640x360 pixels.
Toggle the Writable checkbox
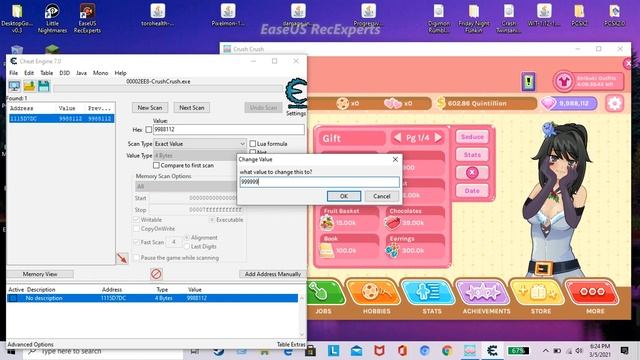136,220
